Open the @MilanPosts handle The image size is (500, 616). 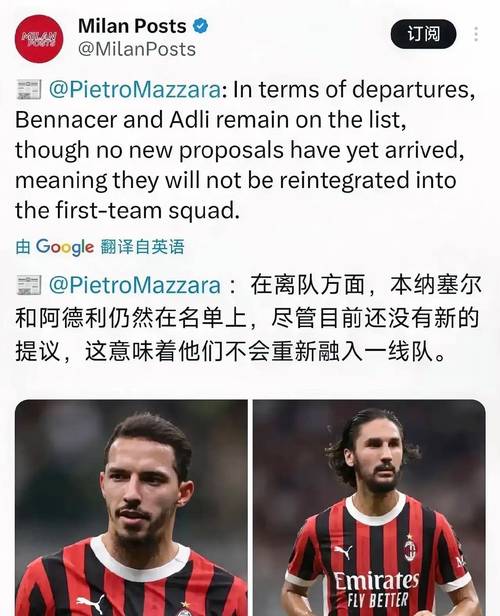pos(137,50)
